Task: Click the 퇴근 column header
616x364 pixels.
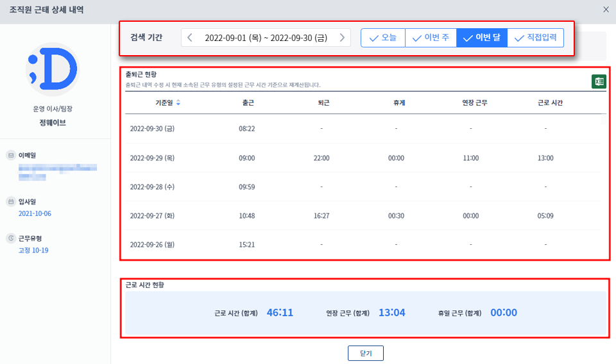Action: click(323, 103)
